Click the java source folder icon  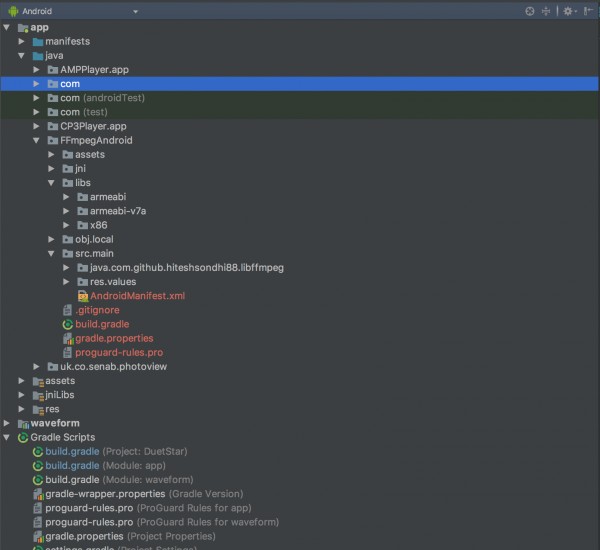click(x=38, y=56)
